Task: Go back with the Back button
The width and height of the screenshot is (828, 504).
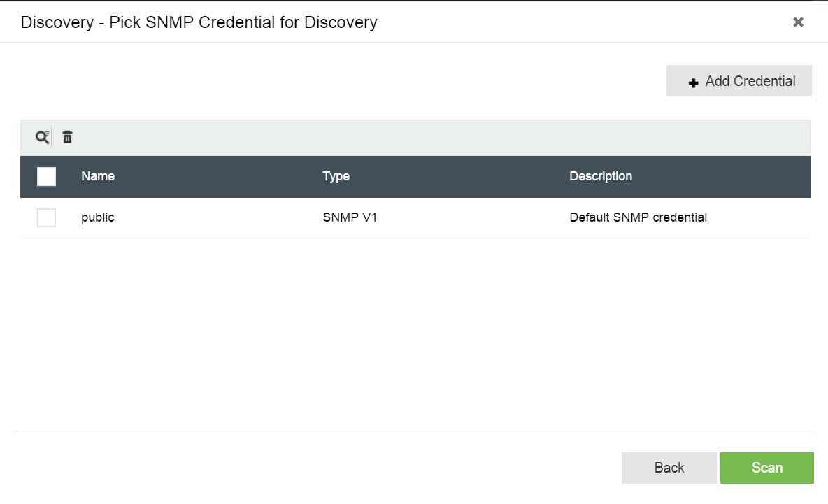Action: tap(669, 468)
